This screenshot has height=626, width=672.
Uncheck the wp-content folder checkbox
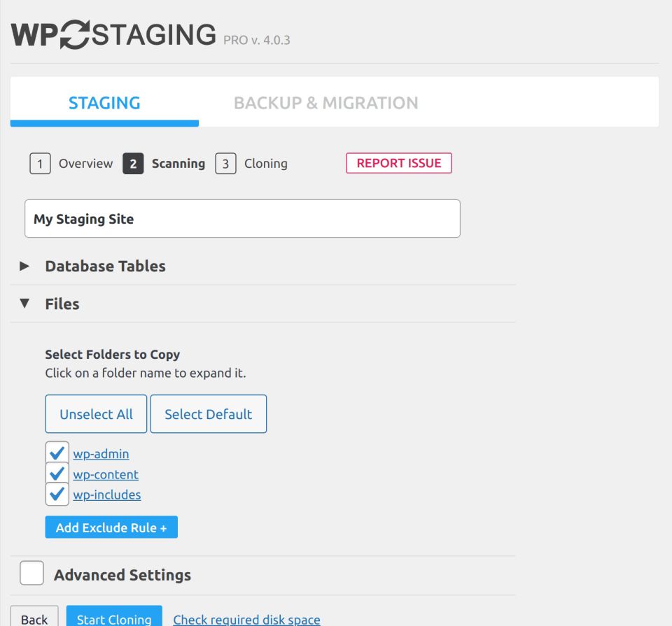pos(57,474)
